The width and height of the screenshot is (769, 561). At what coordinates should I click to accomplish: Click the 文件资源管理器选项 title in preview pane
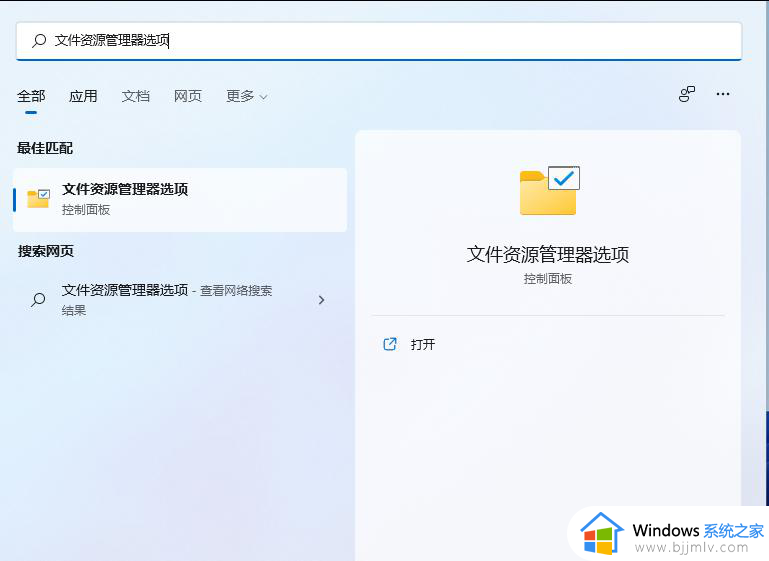pos(548,255)
